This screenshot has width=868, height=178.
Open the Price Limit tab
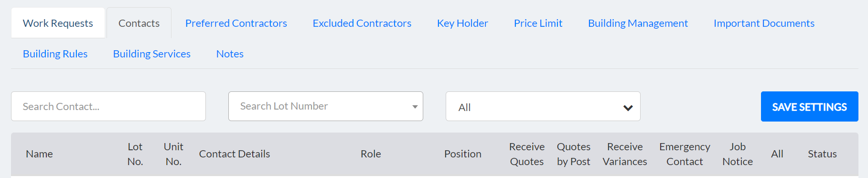point(538,23)
